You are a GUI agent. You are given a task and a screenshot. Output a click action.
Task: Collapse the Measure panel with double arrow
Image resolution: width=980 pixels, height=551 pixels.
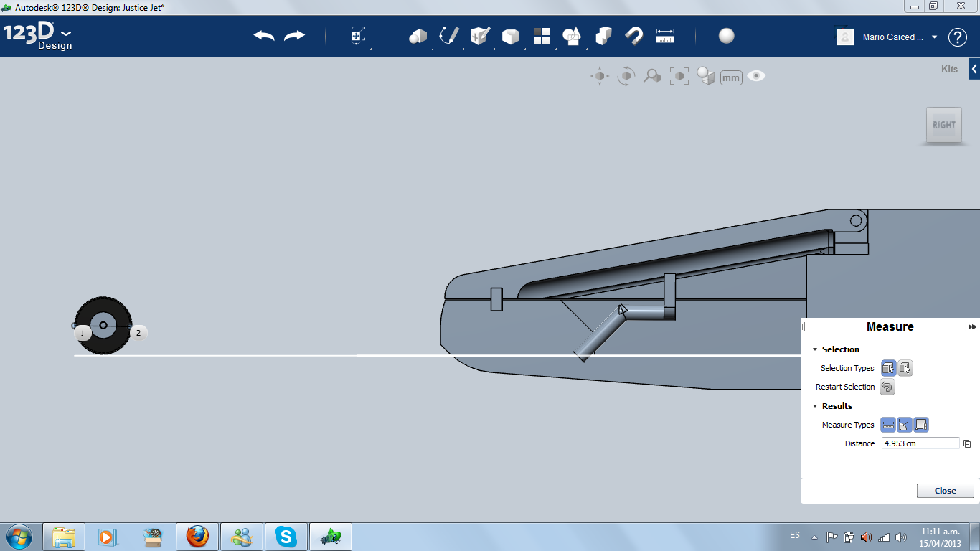click(972, 327)
